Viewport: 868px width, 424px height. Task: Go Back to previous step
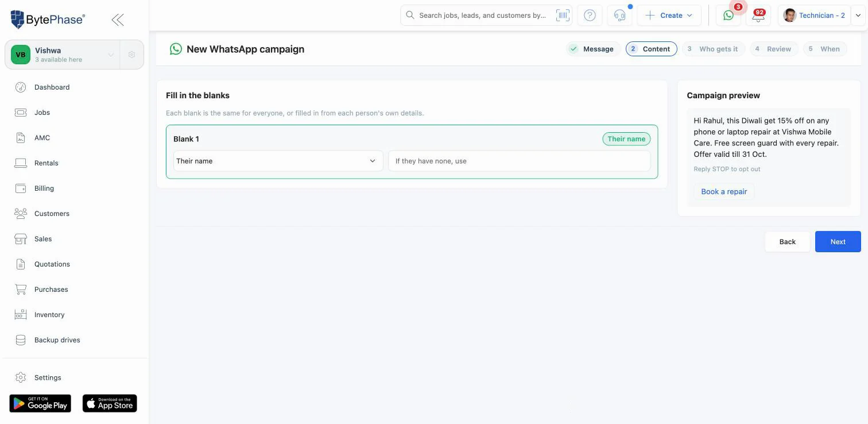coord(787,242)
